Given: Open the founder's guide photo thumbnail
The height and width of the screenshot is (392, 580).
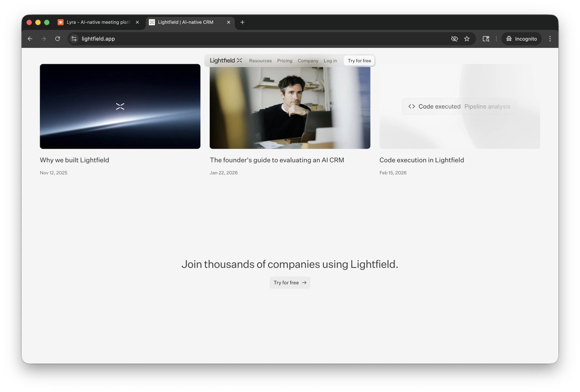Looking at the screenshot, I should pyautogui.click(x=290, y=107).
